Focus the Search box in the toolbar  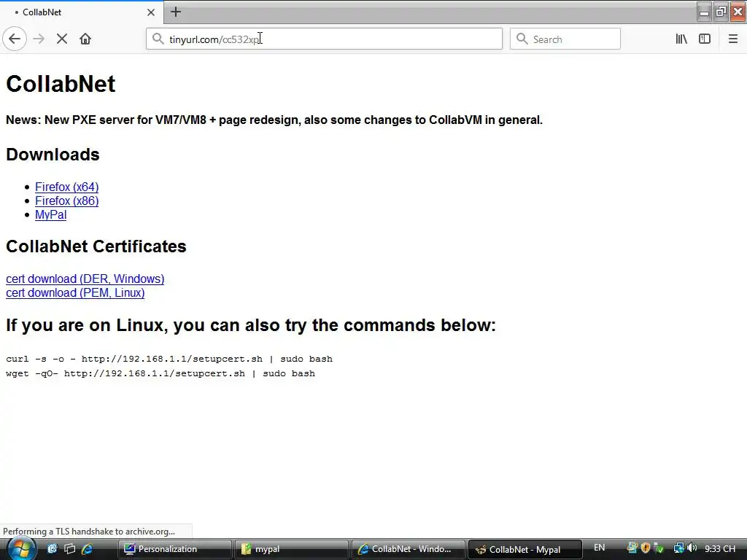click(565, 39)
